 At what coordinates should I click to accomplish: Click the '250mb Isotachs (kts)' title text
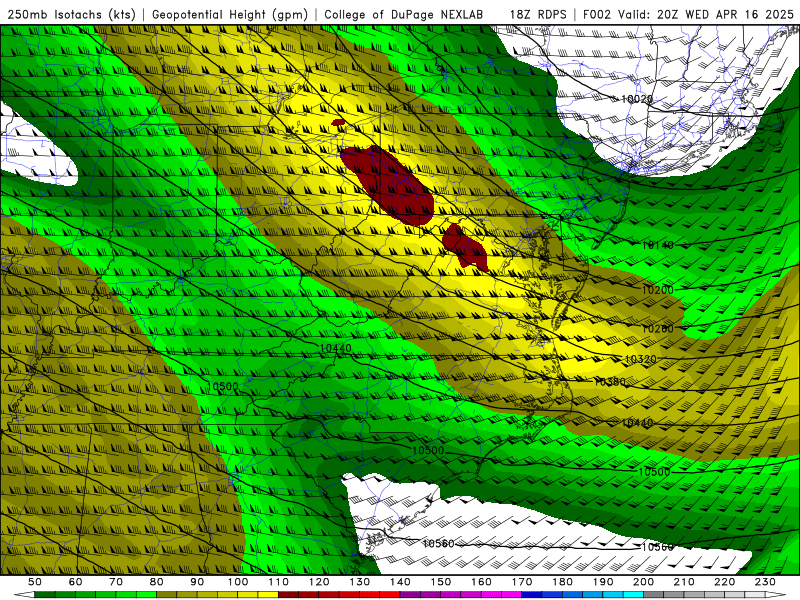71,14
